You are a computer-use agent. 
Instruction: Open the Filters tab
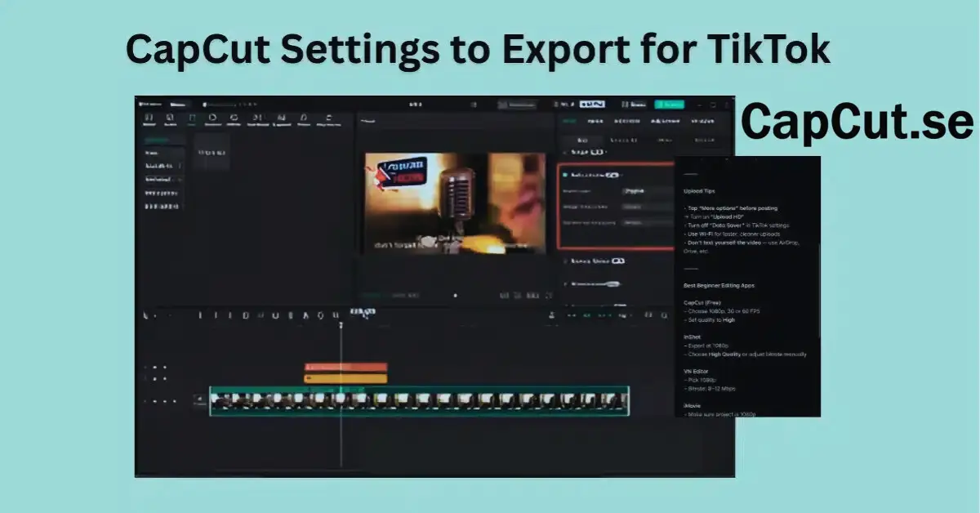tap(304, 120)
